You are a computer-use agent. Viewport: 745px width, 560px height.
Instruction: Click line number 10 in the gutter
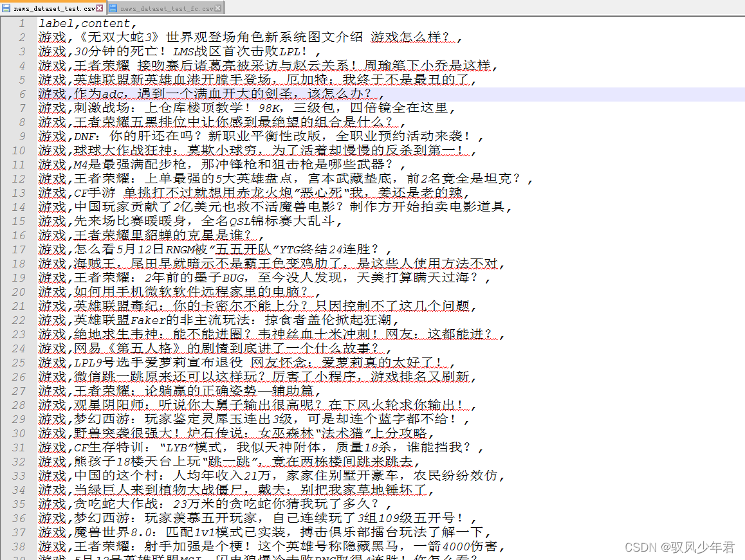click(x=19, y=150)
